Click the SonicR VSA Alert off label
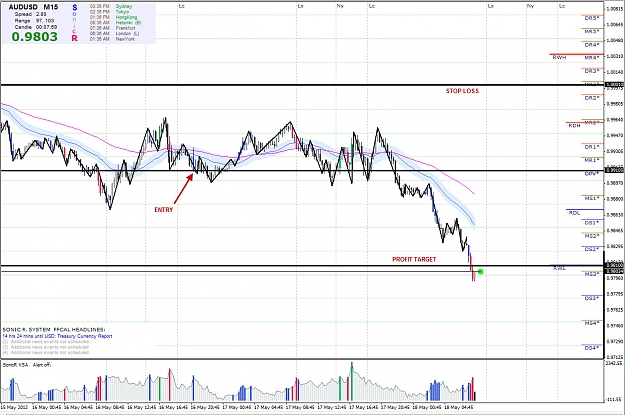Image resolution: width=625 pixels, height=415 pixels. tap(27, 365)
